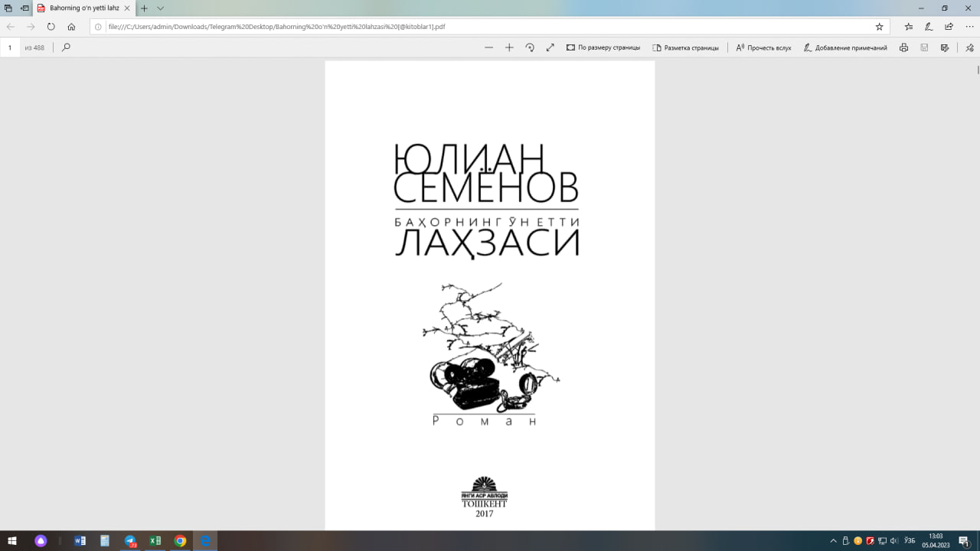Add the page to favorites
Viewport: 980px width, 551px height.
pos(880,25)
